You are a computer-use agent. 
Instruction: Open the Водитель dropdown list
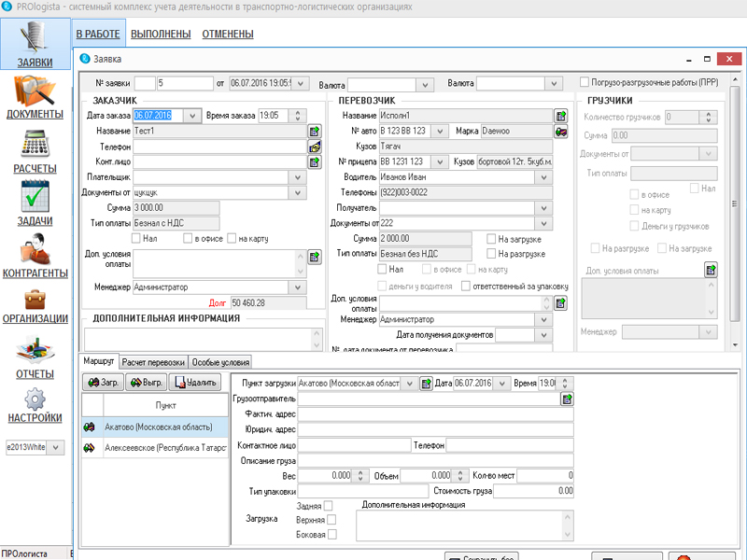click(543, 176)
